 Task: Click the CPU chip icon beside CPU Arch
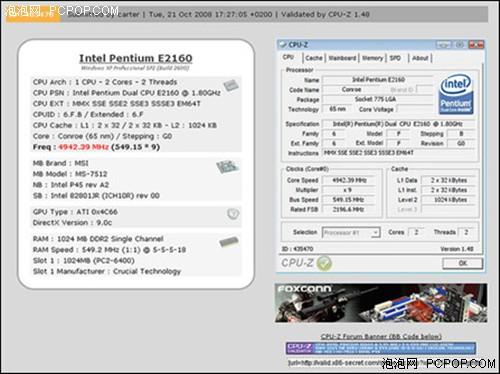pyautogui.click(x=231, y=86)
